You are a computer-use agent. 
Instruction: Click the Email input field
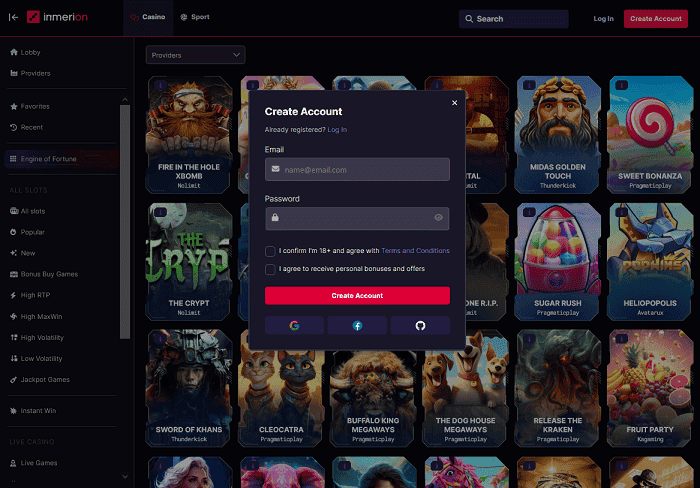(x=357, y=169)
